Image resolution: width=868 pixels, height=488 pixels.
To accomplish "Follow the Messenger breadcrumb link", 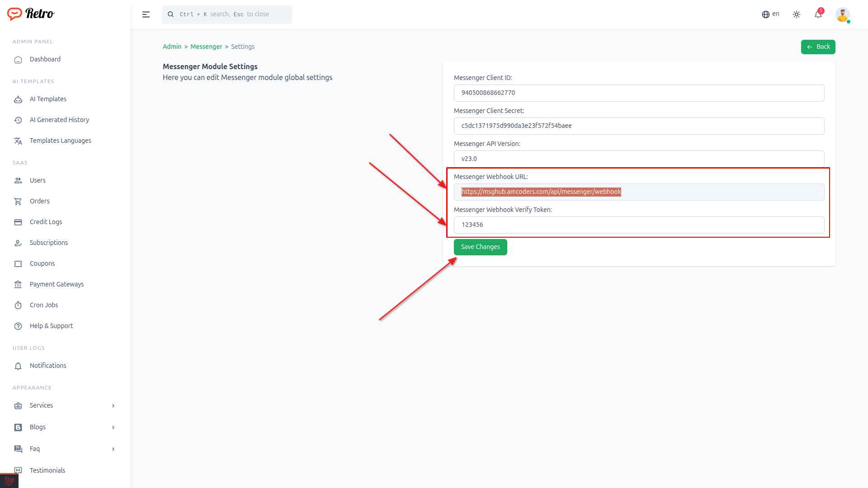I will (206, 47).
